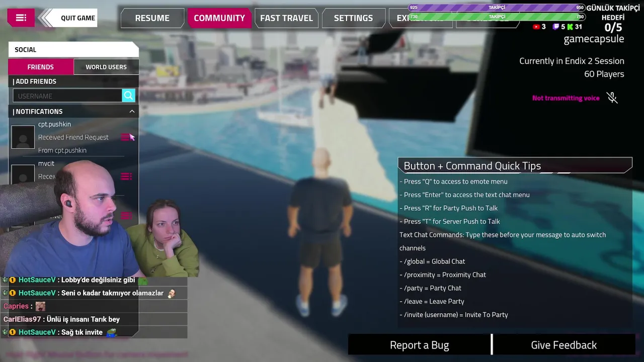
Task: Click Button + Command Quick Tips header
Action: pos(515,166)
